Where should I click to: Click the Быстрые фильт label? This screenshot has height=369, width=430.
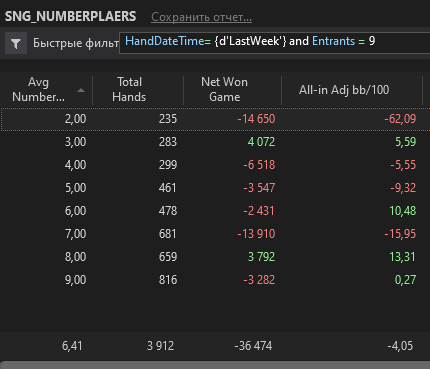(x=76, y=43)
